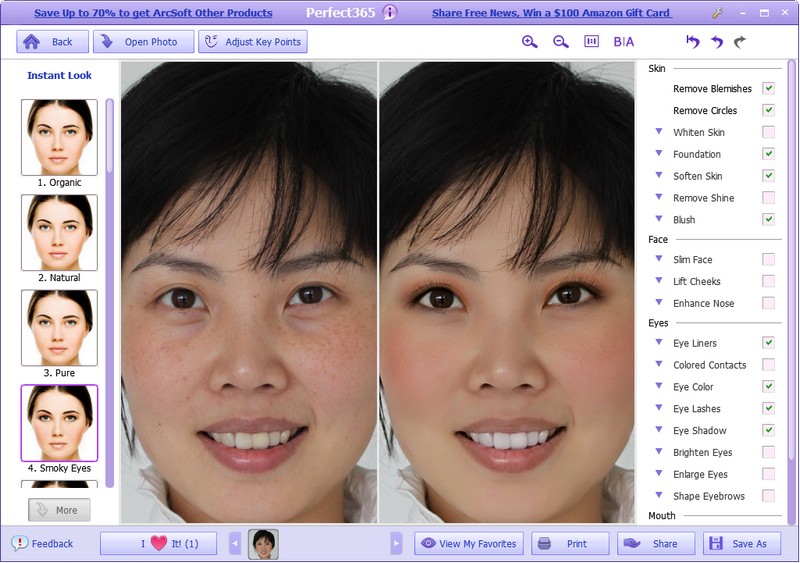The height and width of the screenshot is (563, 800).
Task: Uncheck the Eye Liners checkbox
Action: [x=768, y=342]
